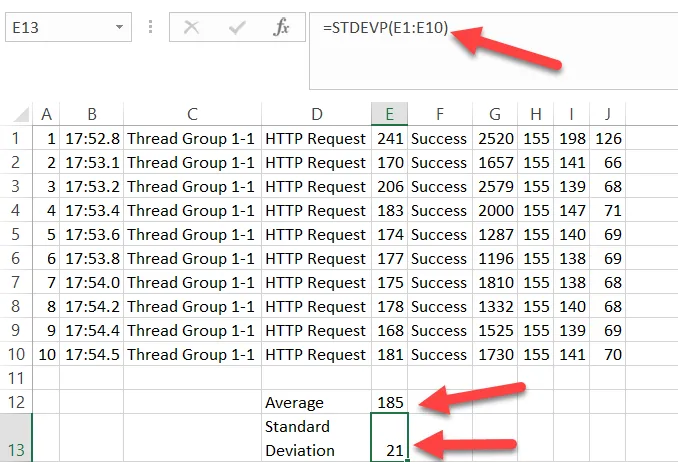Click cell with value 177
Viewport: 678px width, 462px height.
(390, 258)
